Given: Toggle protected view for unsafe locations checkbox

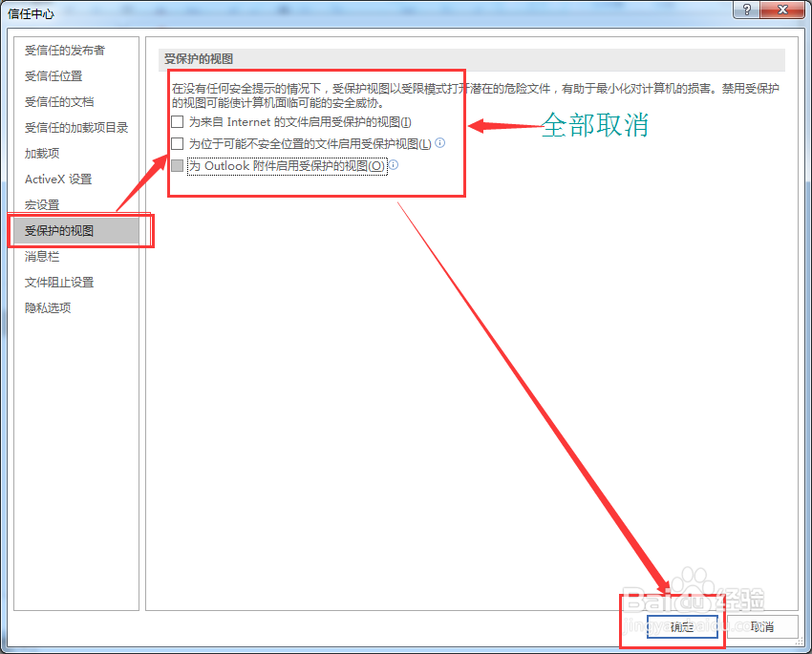Looking at the screenshot, I should pyautogui.click(x=177, y=143).
